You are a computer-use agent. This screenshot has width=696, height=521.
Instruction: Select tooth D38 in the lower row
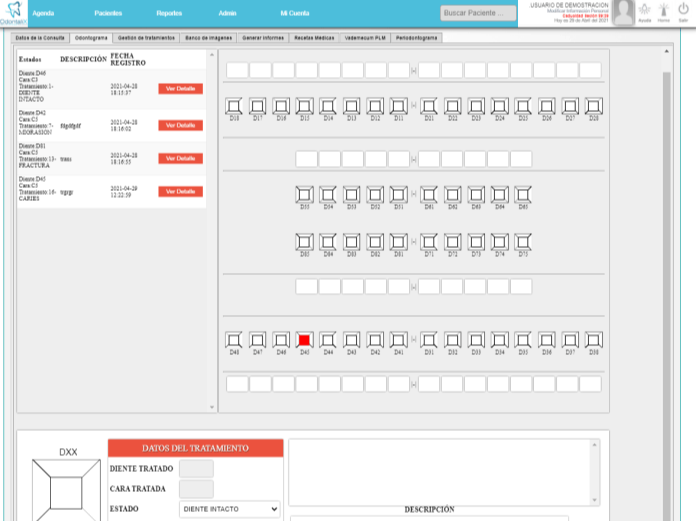pos(594,340)
